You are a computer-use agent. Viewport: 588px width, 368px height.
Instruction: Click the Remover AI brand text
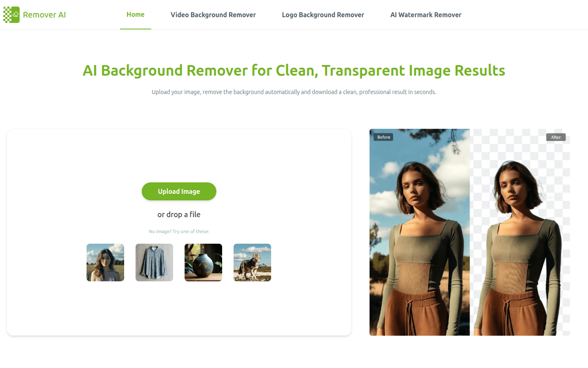44,15
